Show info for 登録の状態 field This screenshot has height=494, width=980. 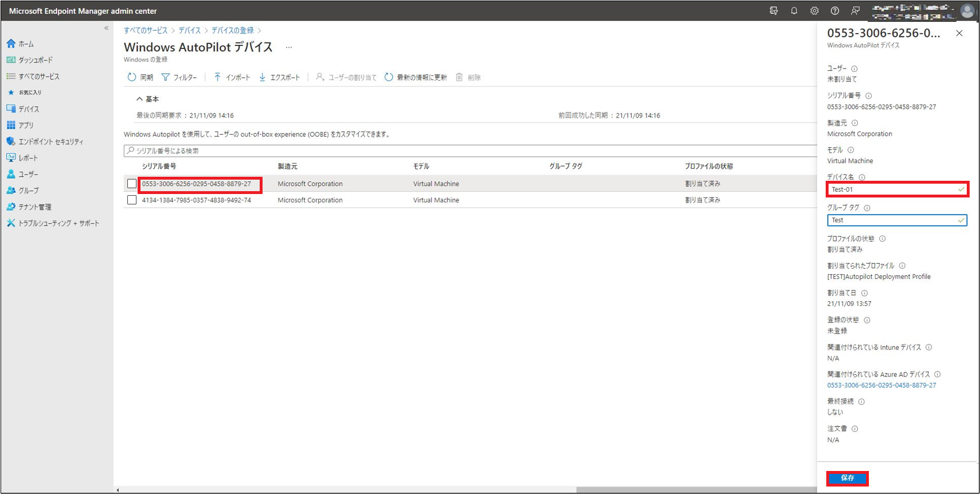[867, 320]
